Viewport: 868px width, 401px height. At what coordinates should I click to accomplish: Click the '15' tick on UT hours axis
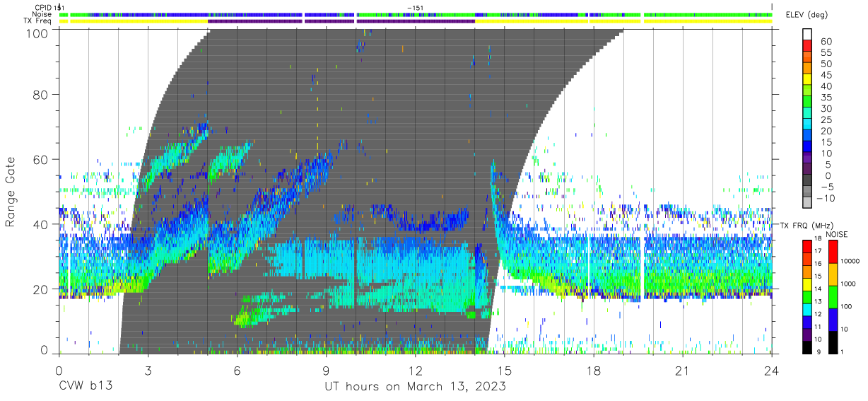click(x=505, y=370)
